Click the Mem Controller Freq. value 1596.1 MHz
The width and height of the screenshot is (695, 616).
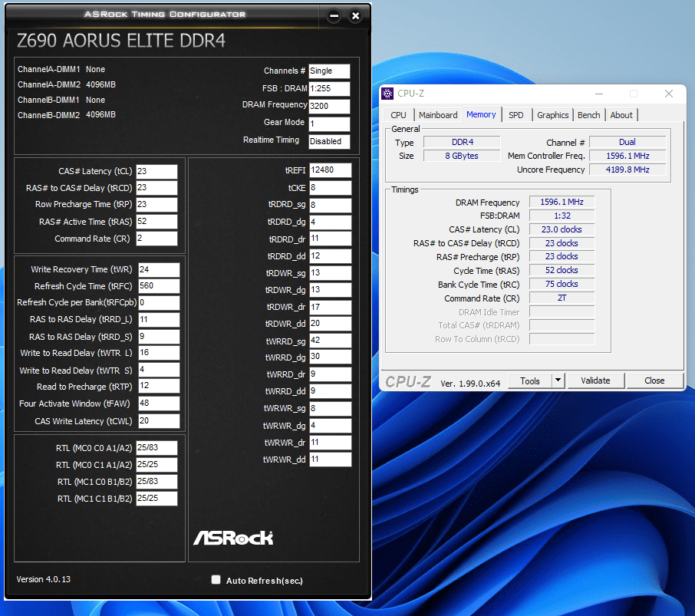(627, 156)
